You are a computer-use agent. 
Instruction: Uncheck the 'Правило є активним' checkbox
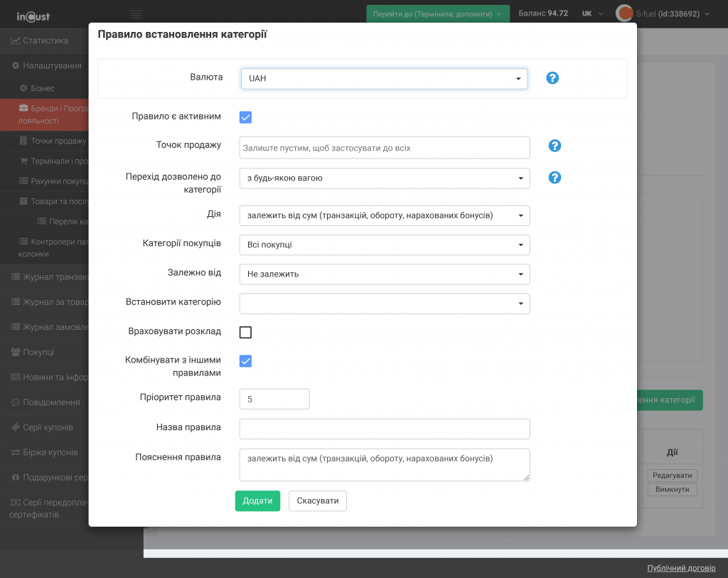(x=246, y=117)
